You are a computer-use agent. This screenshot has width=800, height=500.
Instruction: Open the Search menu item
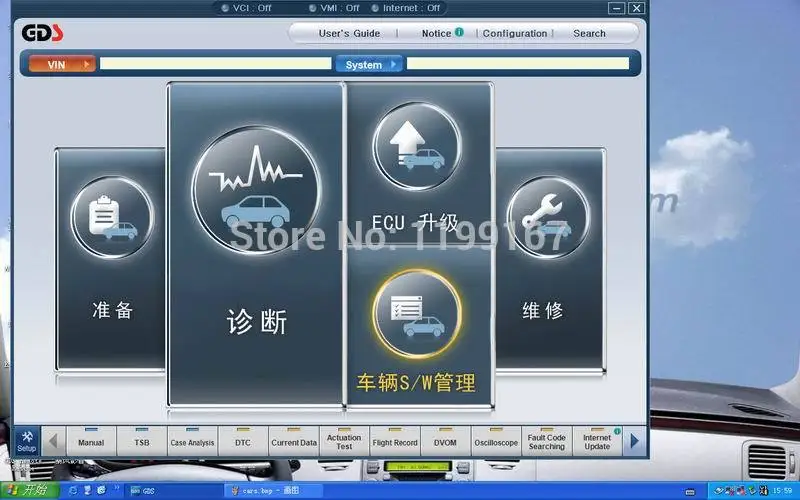pyautogui.click(x=589, y=33)
